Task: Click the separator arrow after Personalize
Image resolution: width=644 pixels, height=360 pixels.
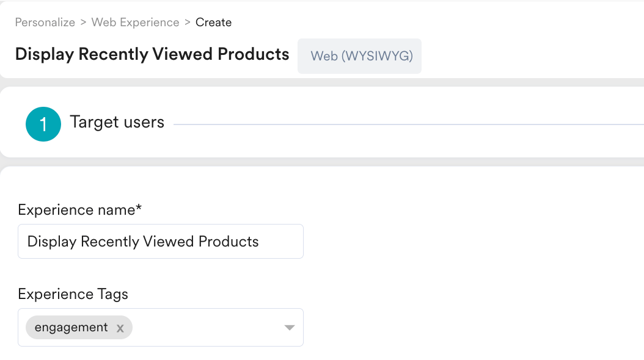Action: 83,22
